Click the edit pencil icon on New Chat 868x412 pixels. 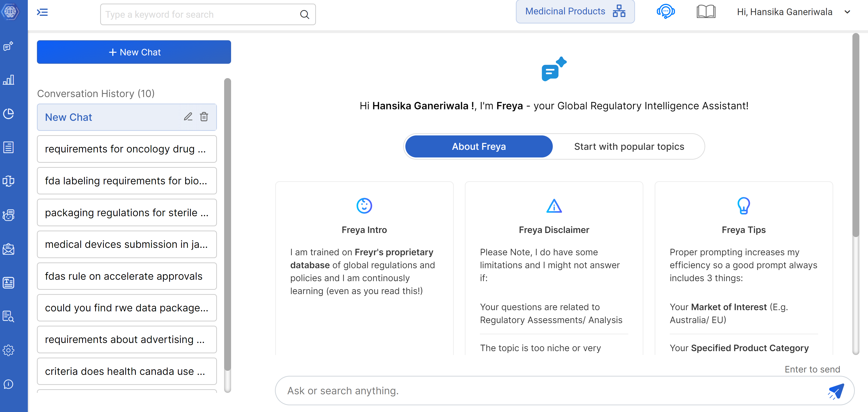click(x=188, y=117)
